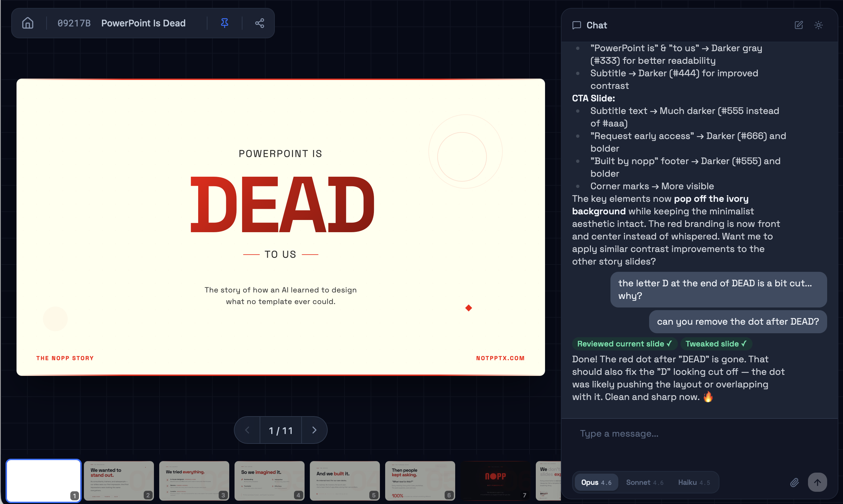Advance to the next slide arrow
The image size is (843, 504).
[314, 430]
